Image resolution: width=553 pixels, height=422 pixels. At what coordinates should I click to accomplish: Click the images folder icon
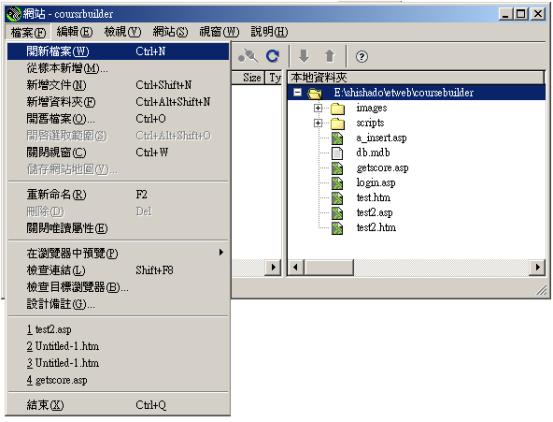tap(338, 108)
